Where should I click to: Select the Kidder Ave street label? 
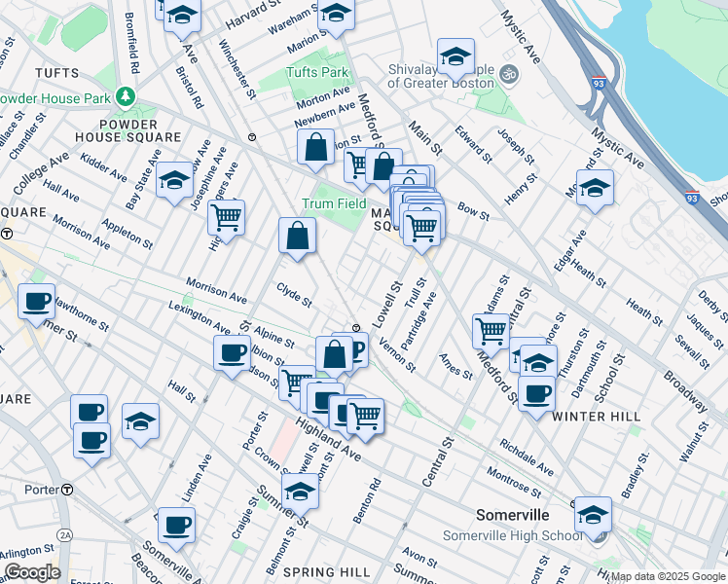pos(103,166)
